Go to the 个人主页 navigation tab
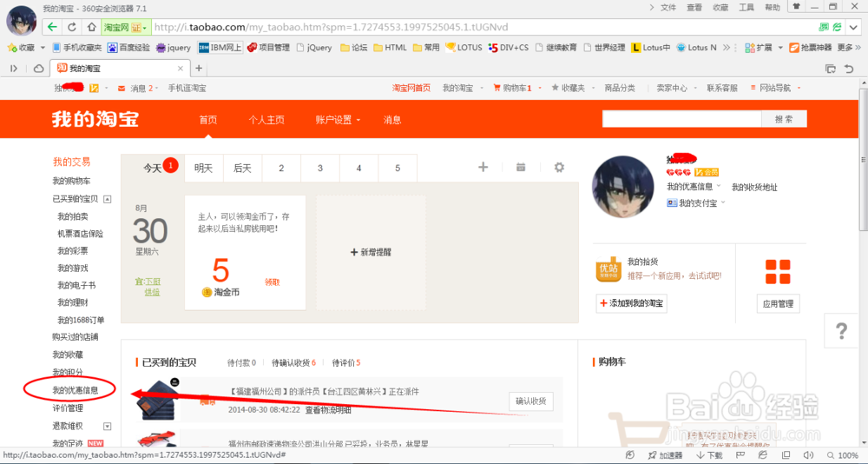The height and width of the screenshot is (464, 868). [266, 120]
